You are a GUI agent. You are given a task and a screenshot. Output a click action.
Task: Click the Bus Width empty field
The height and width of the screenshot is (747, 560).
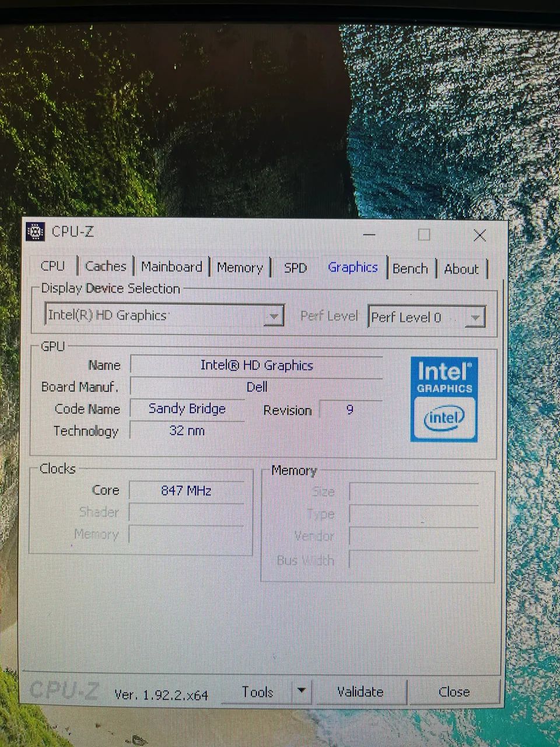[414, 560]
